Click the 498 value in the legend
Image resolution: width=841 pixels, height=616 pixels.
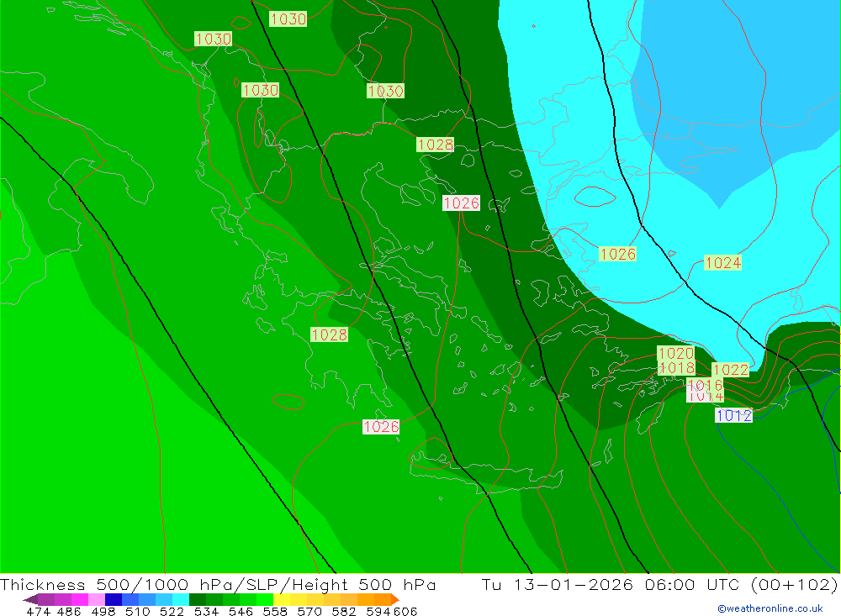[x=102, y=611]
